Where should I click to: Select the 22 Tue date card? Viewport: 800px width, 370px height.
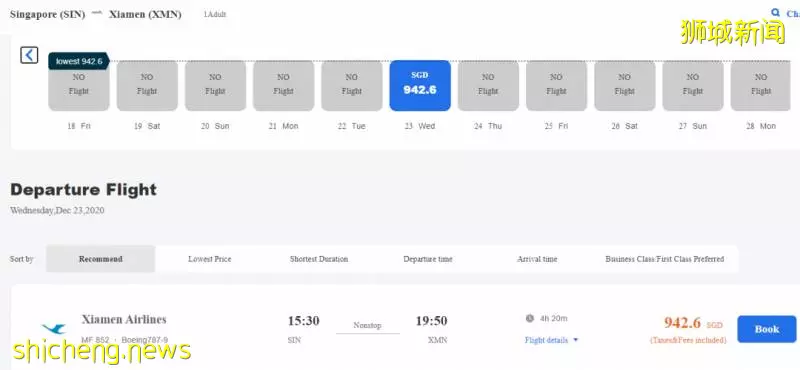point(352,85)
